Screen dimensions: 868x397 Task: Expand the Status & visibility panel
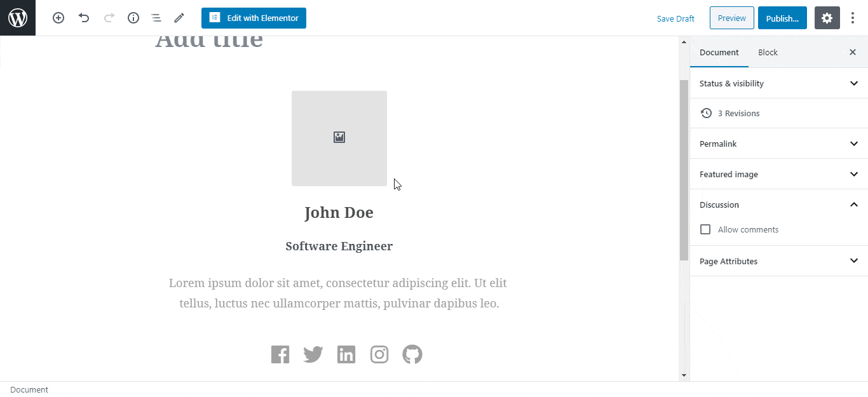(779, 83)
